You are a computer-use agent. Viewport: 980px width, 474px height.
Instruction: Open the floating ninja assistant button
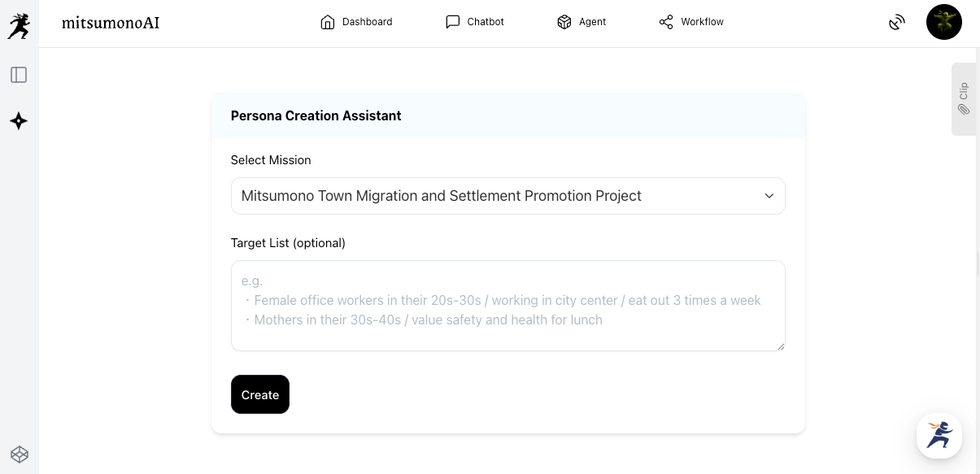939,436
